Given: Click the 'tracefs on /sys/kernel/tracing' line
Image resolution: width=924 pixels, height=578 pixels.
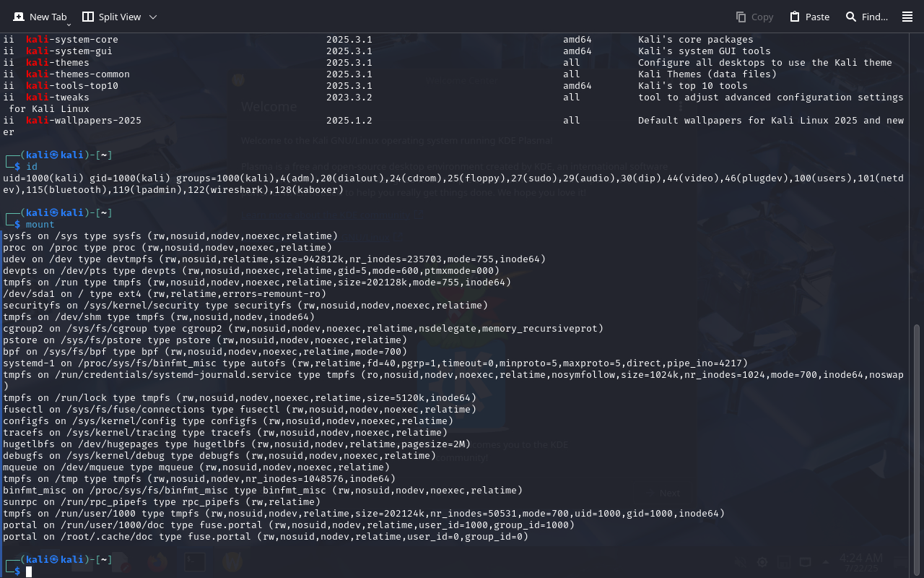Looking at the screenshot, I should tap(225, 433).
